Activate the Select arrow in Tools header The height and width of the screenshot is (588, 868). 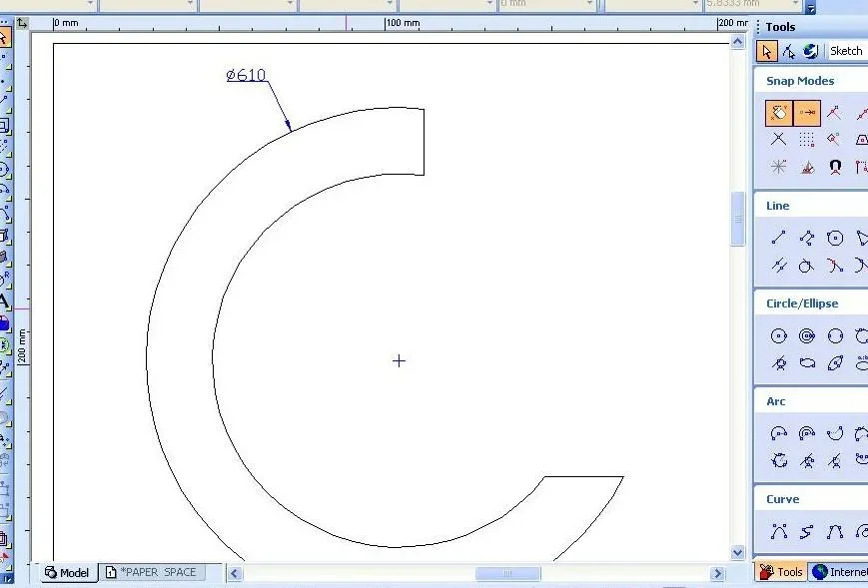click(x=767, y=52)
